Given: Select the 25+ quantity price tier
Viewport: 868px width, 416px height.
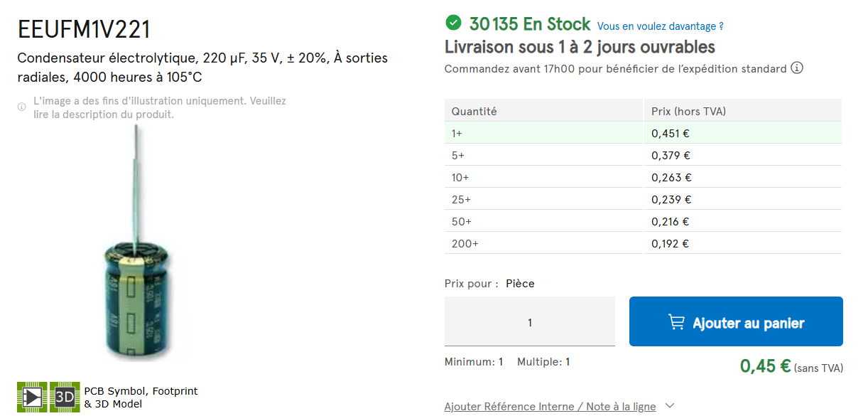Looking at the screenshot, I should (643, 199).
